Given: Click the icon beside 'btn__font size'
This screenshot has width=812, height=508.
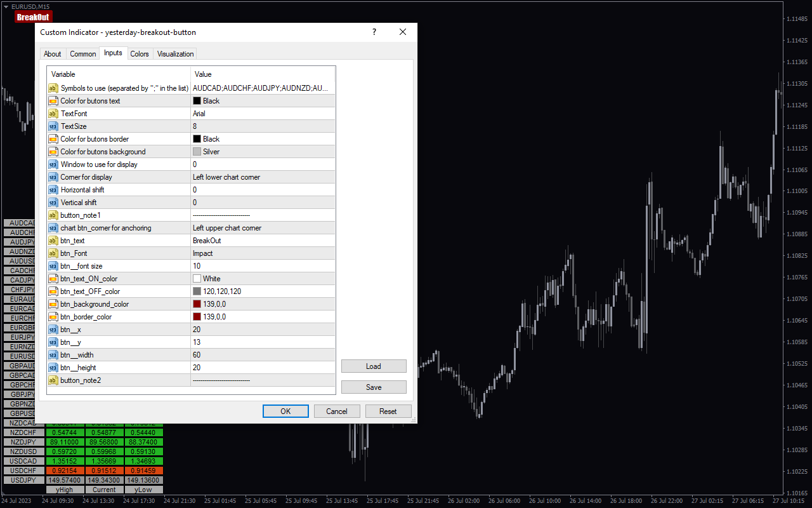Looking at the screenshot, I should [x=53, y=266].
